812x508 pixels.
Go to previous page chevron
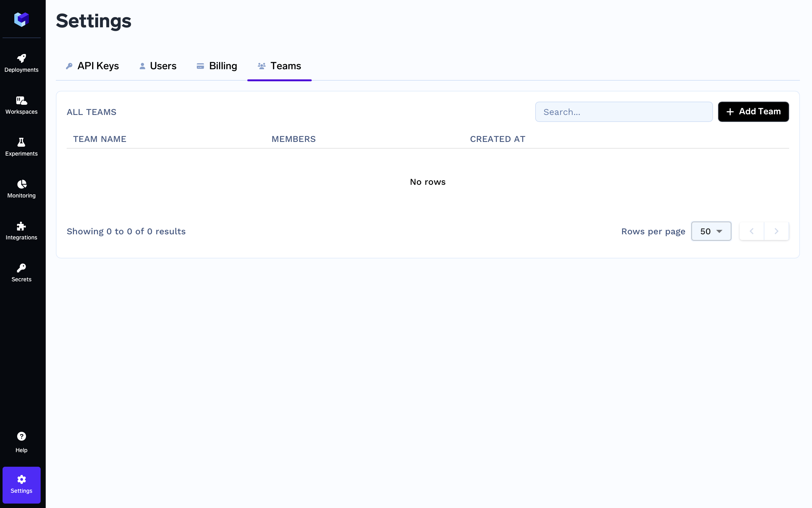pyautogui.click(x=752, y=231)
